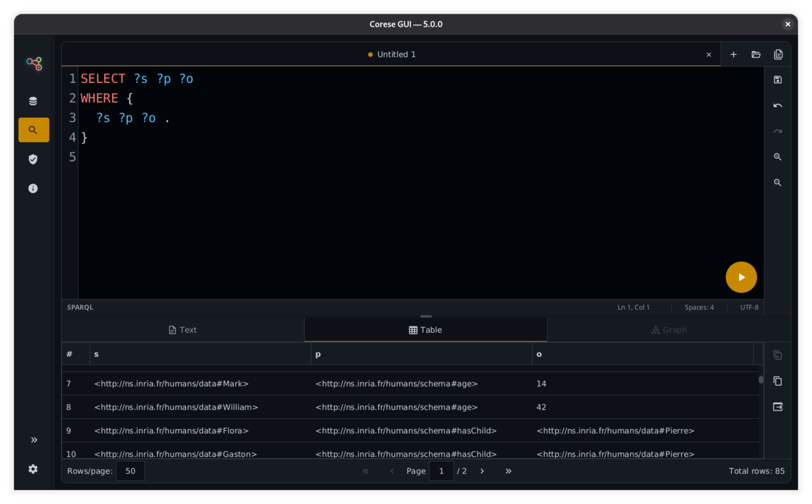Create a new query tab

pyautogui.click(x=733, y=54)
